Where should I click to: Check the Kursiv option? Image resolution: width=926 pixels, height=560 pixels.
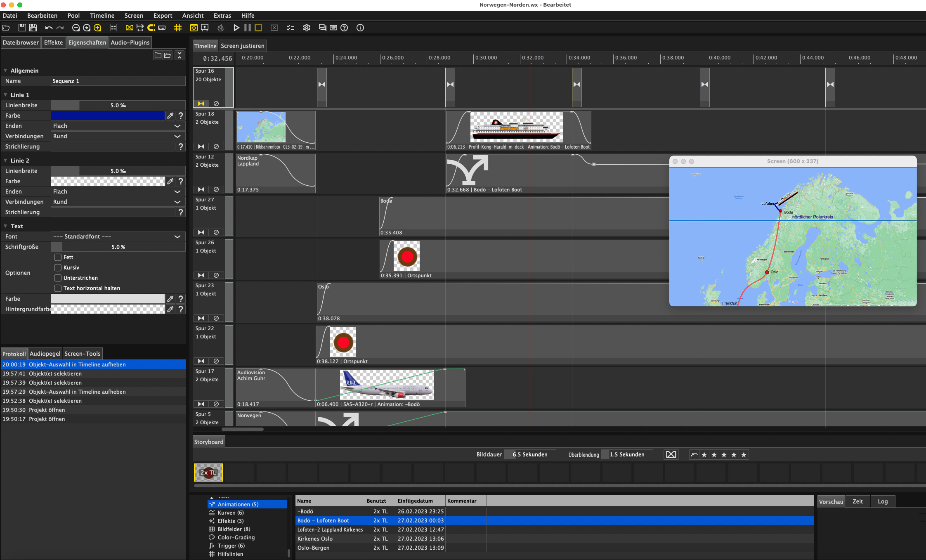[x=58, y=267]
